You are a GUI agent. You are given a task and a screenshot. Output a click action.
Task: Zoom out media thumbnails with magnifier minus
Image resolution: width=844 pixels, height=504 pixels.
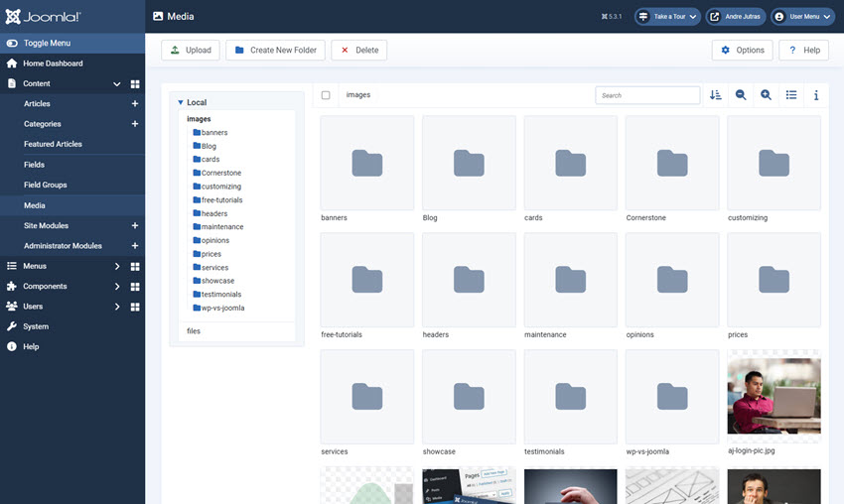pyautogui.click(x=741, y=95)
